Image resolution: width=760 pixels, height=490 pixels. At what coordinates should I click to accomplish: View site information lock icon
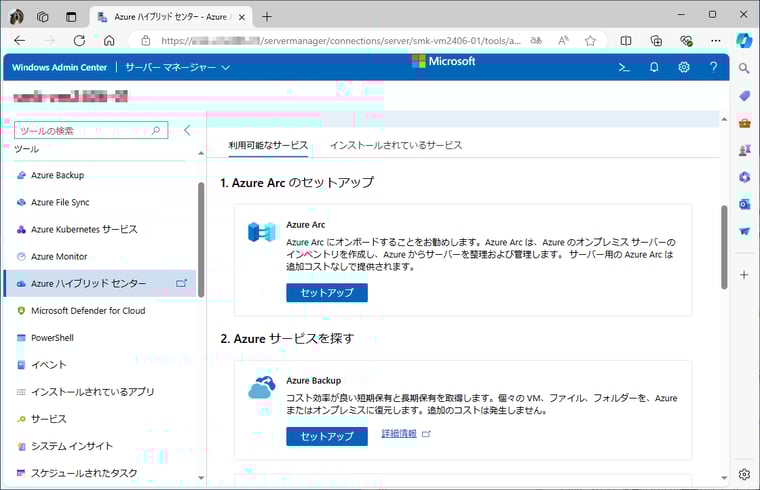[x=145, y=41]
